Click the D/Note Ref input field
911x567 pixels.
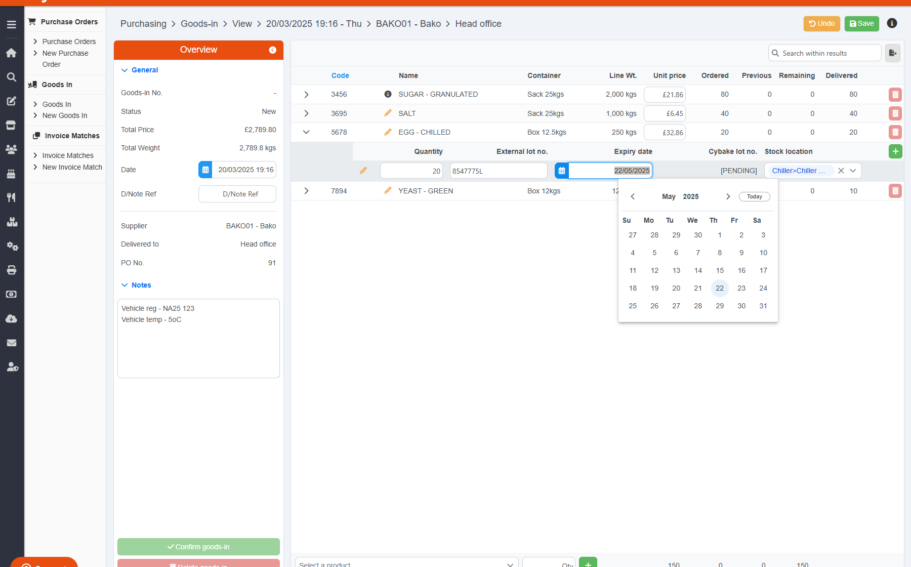click(x=237, y=194)
